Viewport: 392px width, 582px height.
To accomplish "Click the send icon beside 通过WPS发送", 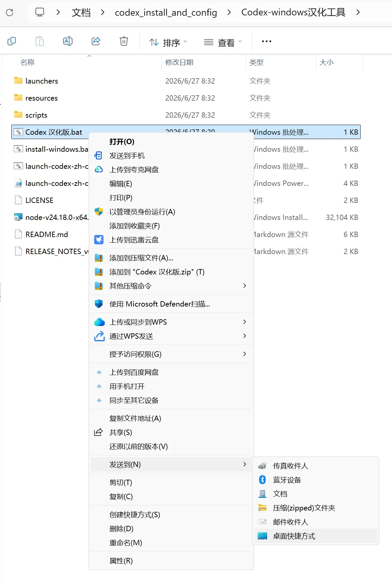I will pos(100,336).
